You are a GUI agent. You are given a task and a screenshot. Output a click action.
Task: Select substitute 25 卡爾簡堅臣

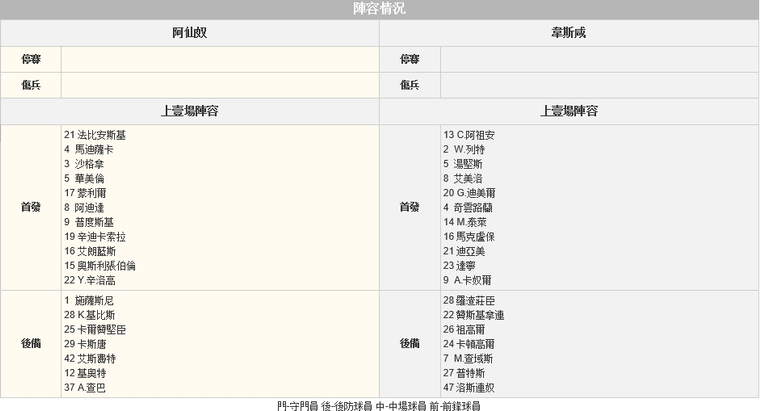[x=95, y=330]
